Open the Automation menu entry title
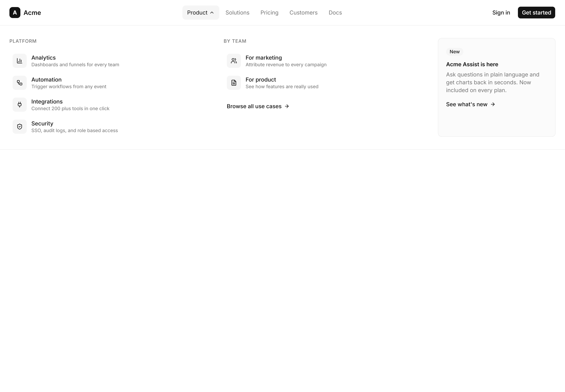 [46, 80]
